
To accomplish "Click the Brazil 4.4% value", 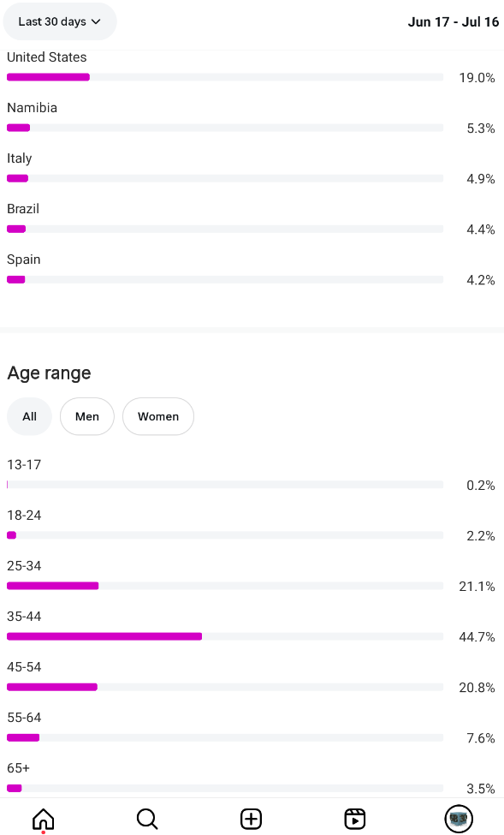I will (481, 230).
